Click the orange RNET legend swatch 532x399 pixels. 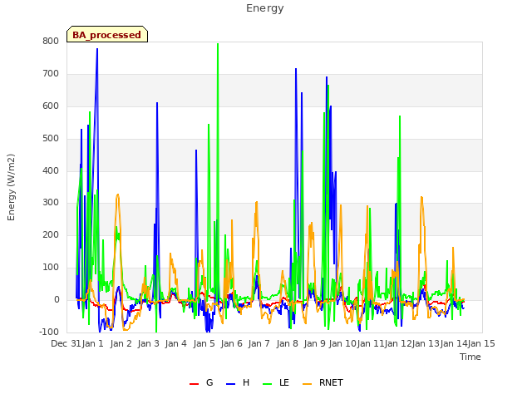coord(307,384)
